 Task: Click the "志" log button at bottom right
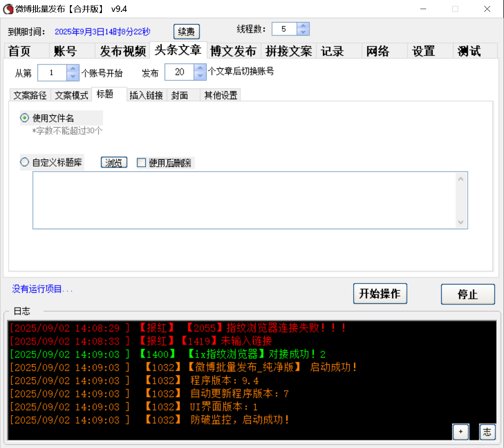(x=487, y=432)
